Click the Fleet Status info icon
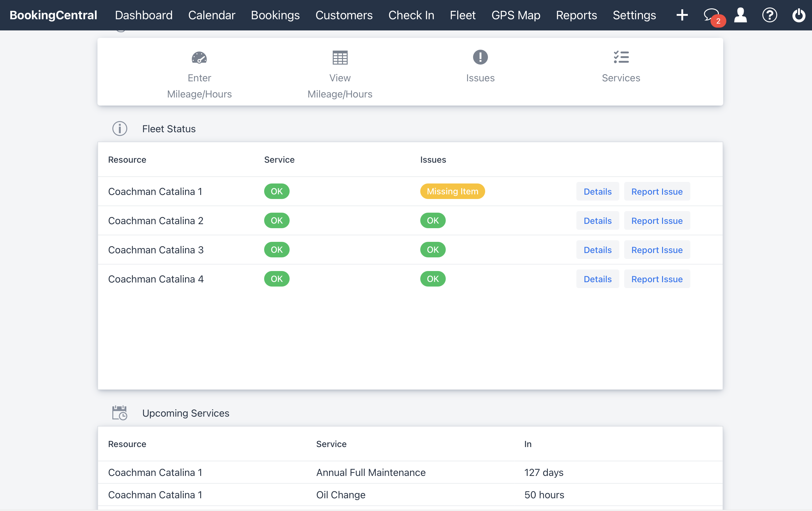Viewport: 812px width, 511px height. point(120,129)
